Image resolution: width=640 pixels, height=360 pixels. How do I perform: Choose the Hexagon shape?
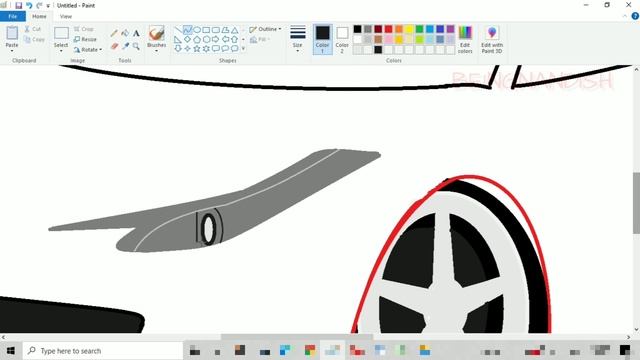(206, 40)
